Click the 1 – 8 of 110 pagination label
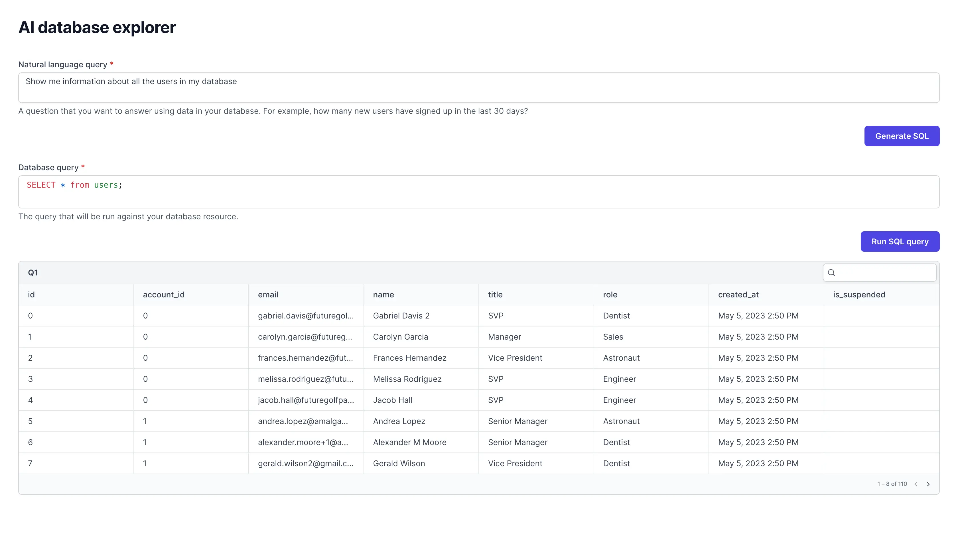Screen dimensions: 958x560 pyautogui.click(x=892, y=484)
